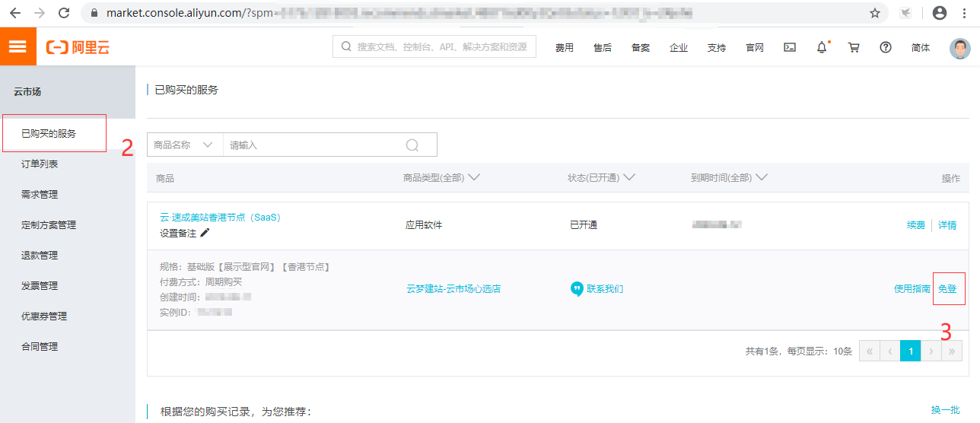The image size is (980, 423).
Task: Open 备案 in top navigation
Action: [x=641, y=47]
